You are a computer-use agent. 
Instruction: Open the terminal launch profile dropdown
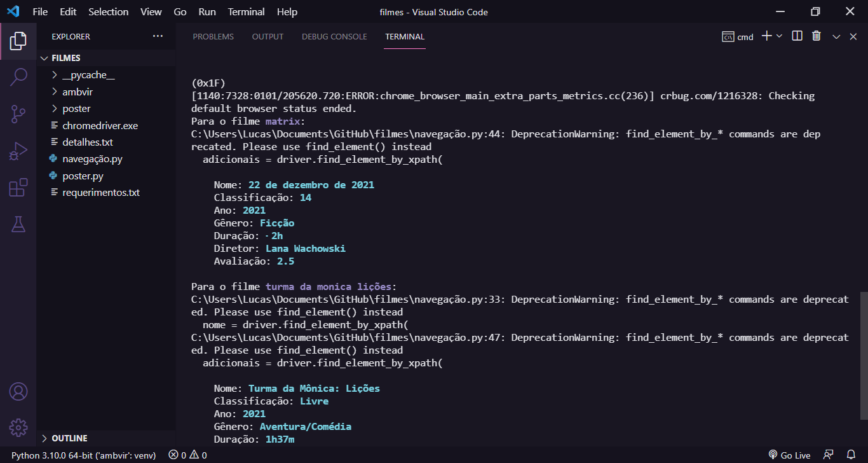[780, 36]
